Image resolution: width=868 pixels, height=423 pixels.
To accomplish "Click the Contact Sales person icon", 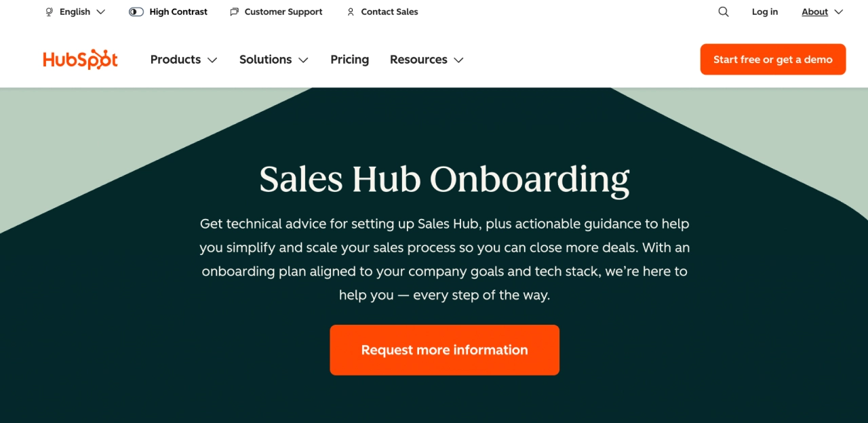I will [x=351, y=12].
